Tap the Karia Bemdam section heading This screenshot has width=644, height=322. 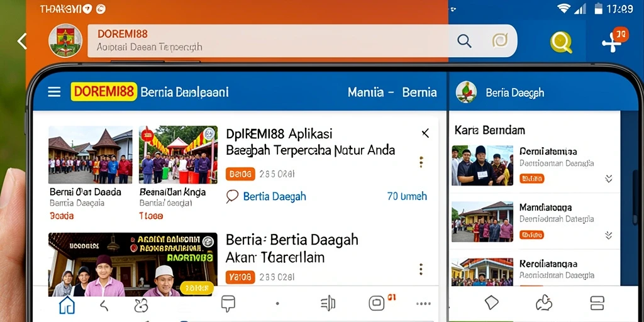click(489, 130)
